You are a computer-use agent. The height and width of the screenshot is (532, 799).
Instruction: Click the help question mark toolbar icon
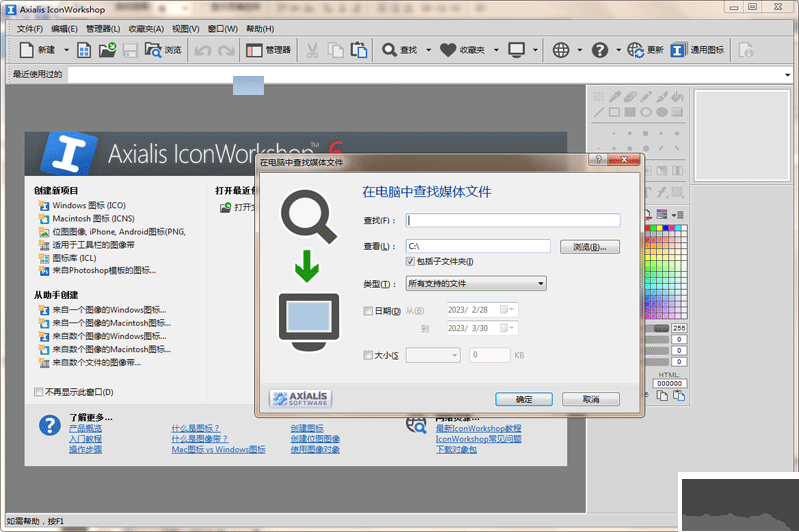[x=600, y=49]
